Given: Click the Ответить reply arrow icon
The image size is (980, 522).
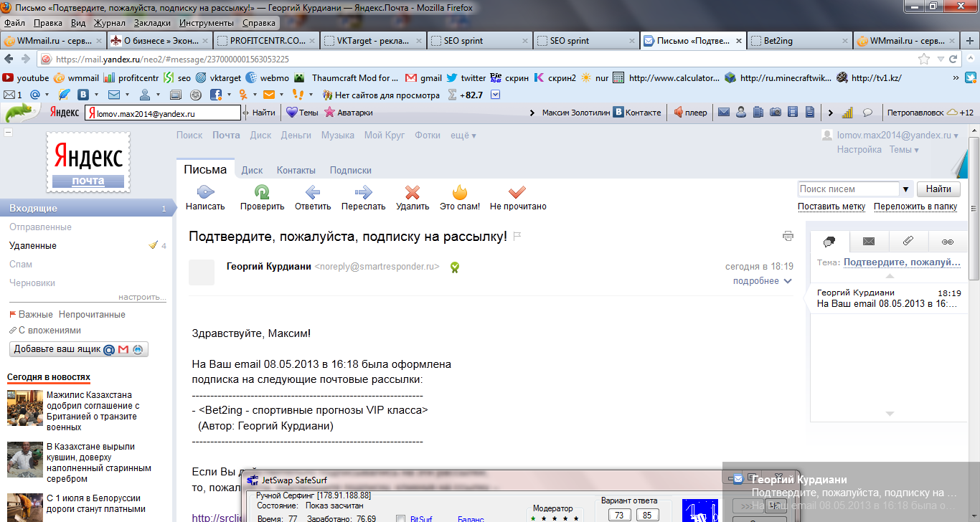Looking at the screenshot, I should pyautogui.click(x=313, y=192).
